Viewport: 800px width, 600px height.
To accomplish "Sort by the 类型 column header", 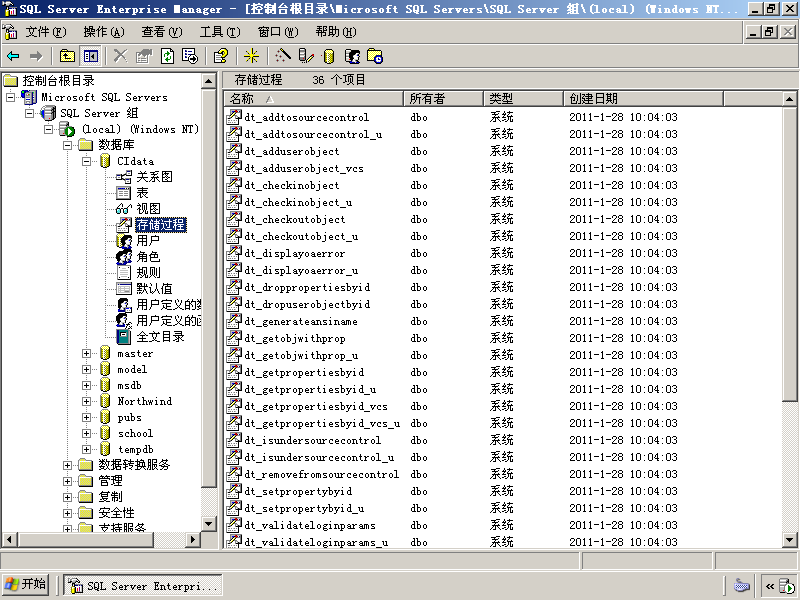I will coord(523,98).
